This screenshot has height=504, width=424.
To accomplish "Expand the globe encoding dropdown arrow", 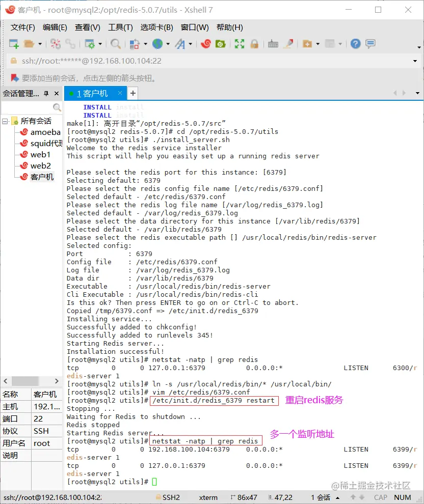I will [x=168, y=44].
